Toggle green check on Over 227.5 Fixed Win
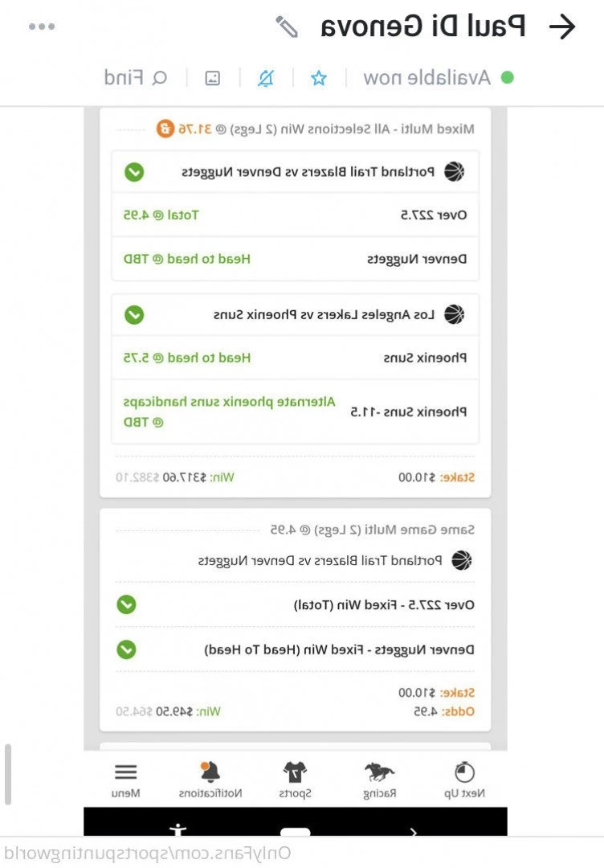The width and height of the screenshot is (604, 868). 127,604
